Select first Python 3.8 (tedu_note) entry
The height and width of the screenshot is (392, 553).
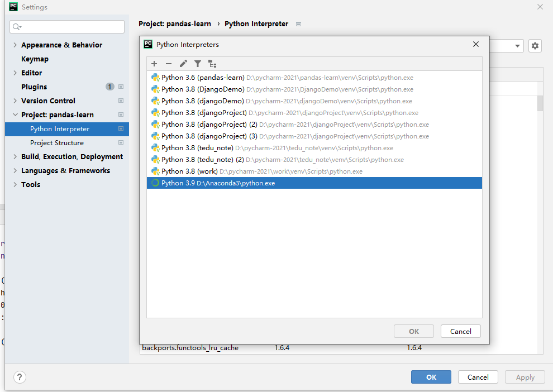[x=314, y=148]
